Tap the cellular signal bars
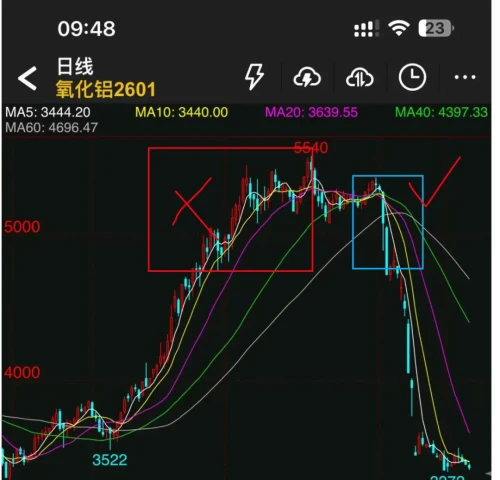Screen dimensions: 500x480 (366, 29)
